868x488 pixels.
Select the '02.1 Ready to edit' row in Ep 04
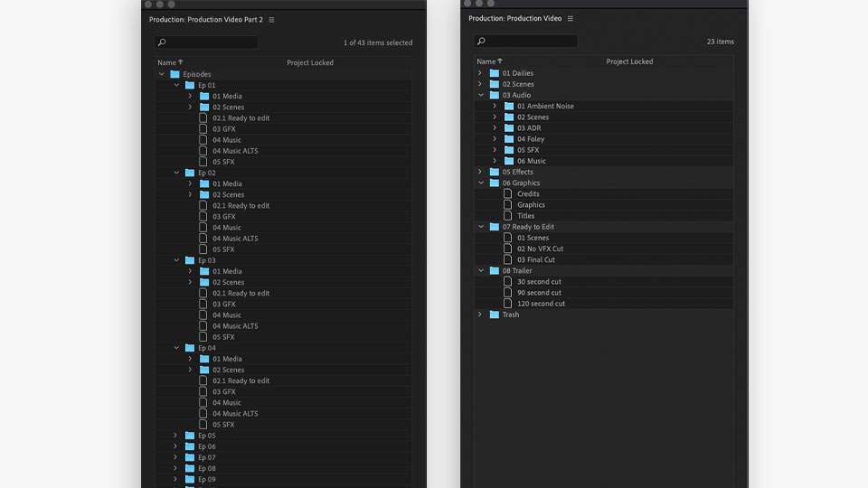283,380
